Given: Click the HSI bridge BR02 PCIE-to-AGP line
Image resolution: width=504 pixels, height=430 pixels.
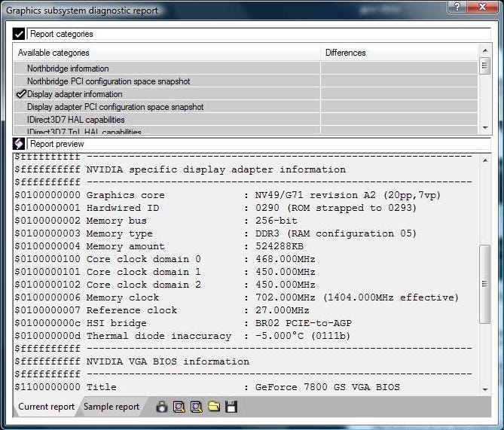Looking at the screenshot, I should 183,323.
